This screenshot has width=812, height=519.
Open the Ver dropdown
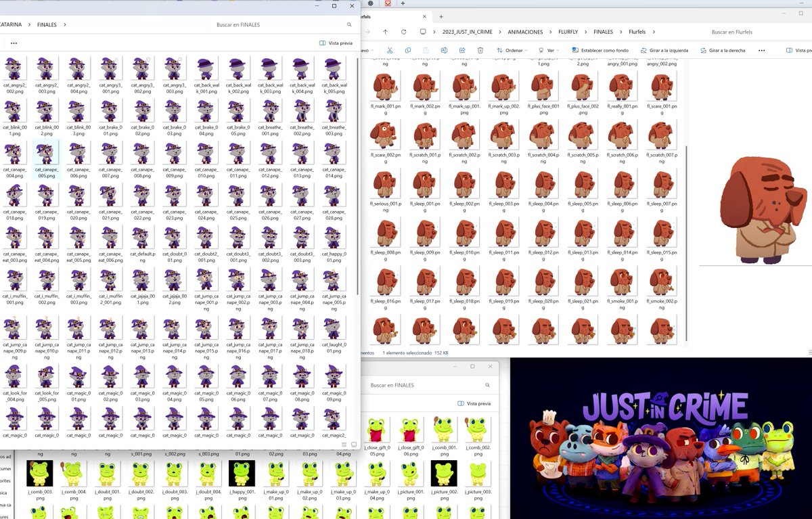549,49
